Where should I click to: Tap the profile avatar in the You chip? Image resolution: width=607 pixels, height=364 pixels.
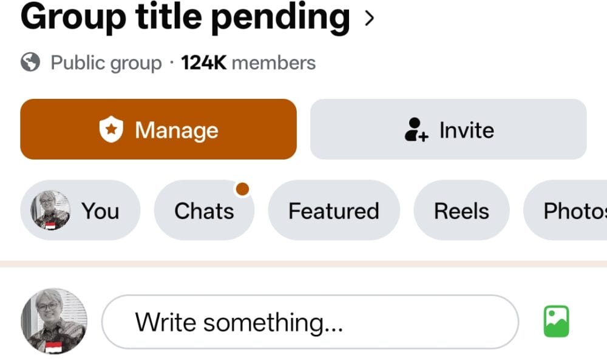50,210
